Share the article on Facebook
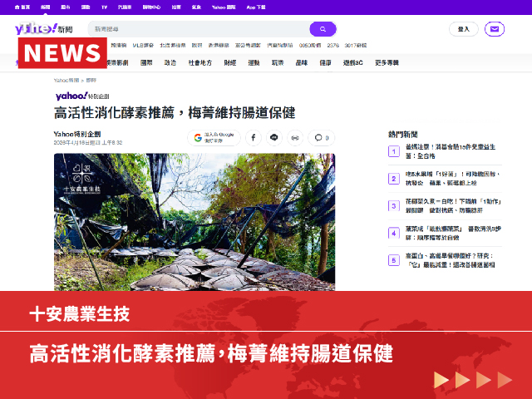The height and width of the screenshot is (399, 532). (253, 138)
